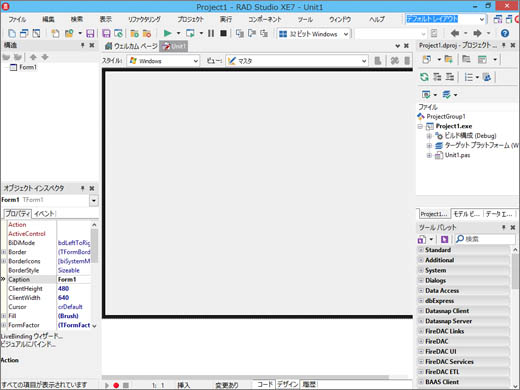Screen dimensions: 520x390
Task: Open the 32-bit Windows platform dropdown
Action: click(x=346, y=34)
